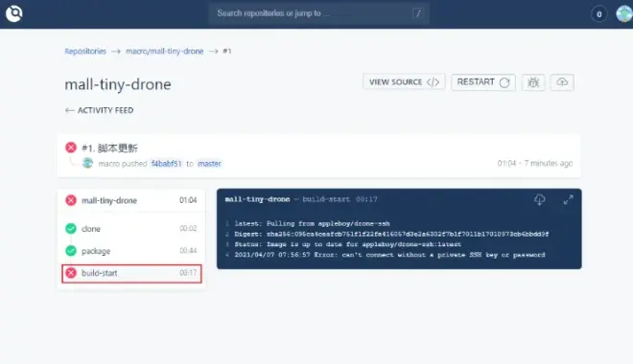Open the macro/mall-tiny-drone breadcrumb link
Viewport: 633px width, 364px height.
point(165,51)
